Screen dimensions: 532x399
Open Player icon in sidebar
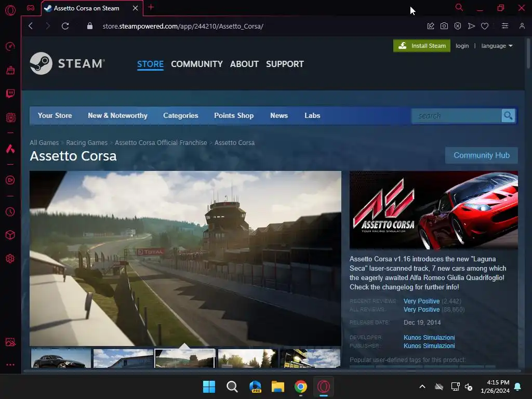(10, 180)
